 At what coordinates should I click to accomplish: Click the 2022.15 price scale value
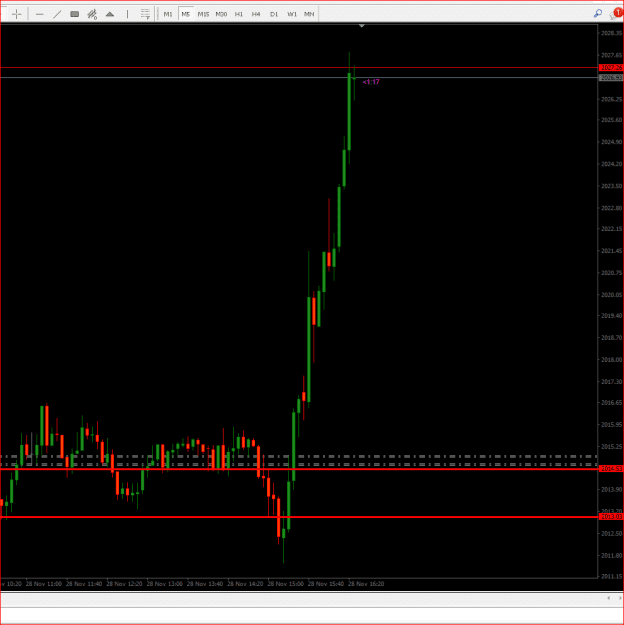tap(611, 229)
